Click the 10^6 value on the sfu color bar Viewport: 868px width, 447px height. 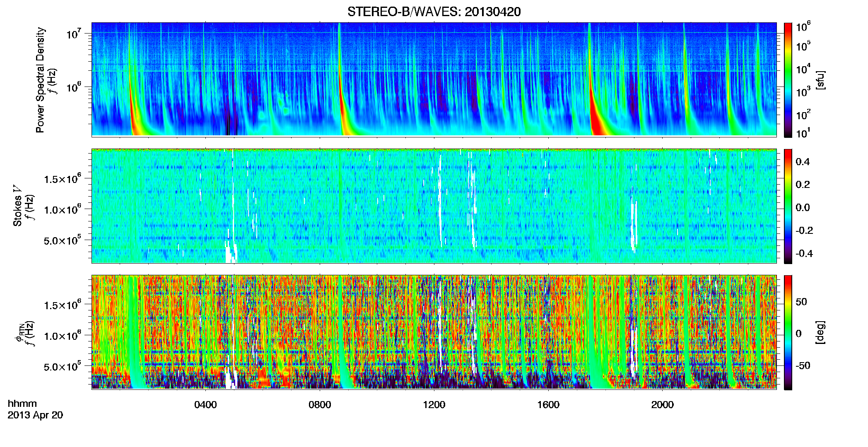[x=803, y=27]
